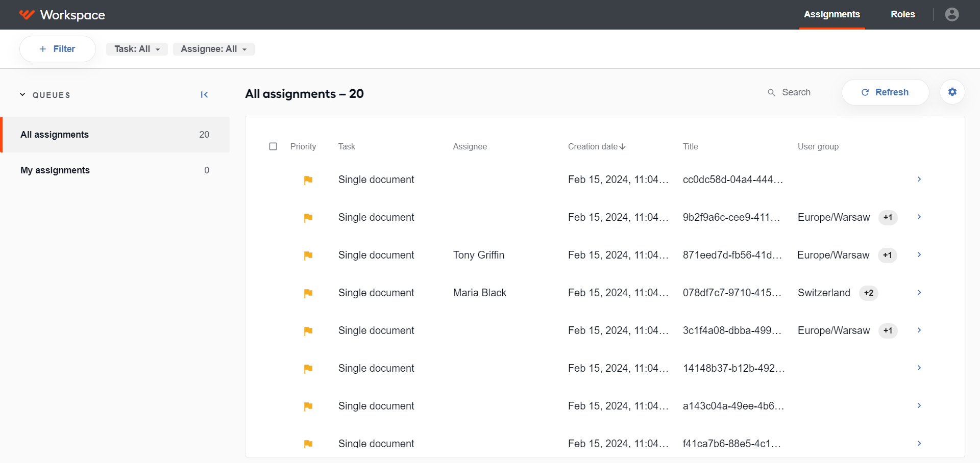Sort by Priority column header
Screen dimensions: 980x463
303,147
